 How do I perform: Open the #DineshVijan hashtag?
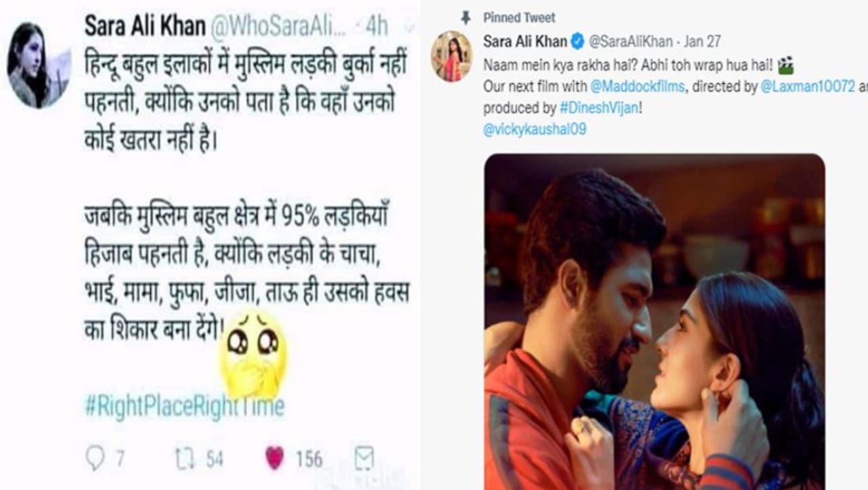(x=599, y=108)
